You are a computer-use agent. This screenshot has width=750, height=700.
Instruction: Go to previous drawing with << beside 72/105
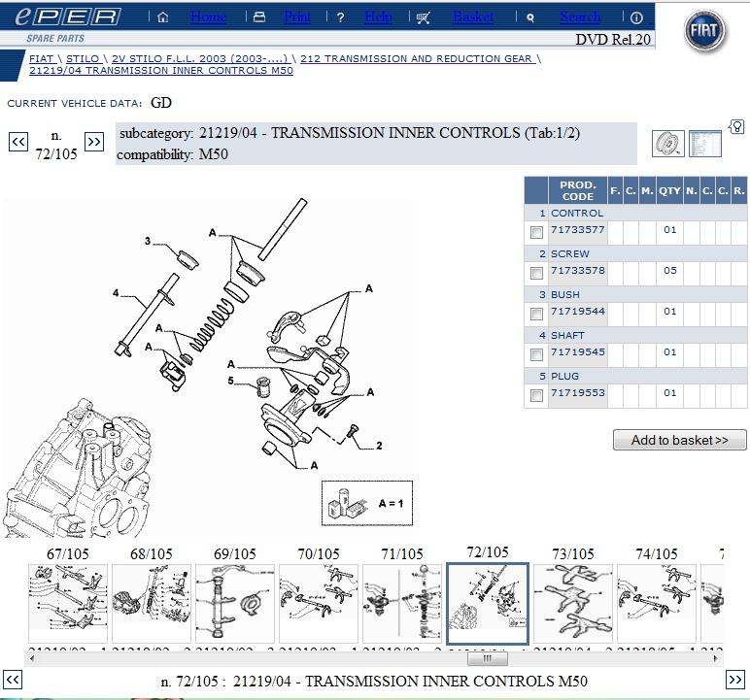point(18,142)
